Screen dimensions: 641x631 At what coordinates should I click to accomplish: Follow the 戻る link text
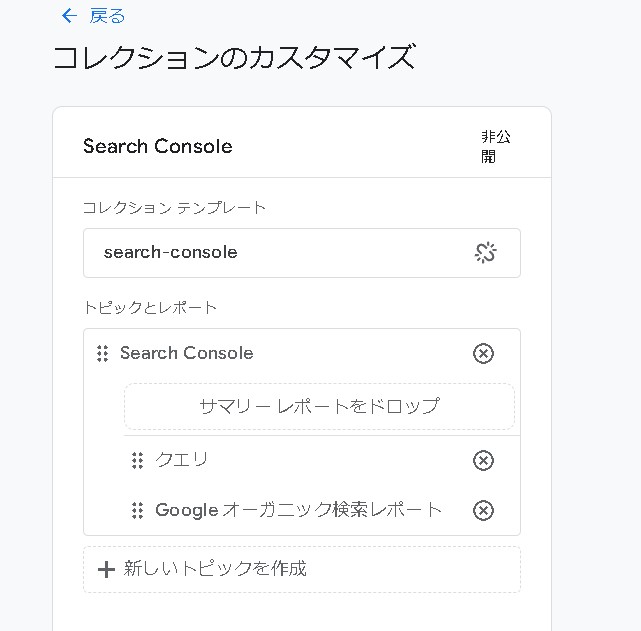tap(107, 16)
